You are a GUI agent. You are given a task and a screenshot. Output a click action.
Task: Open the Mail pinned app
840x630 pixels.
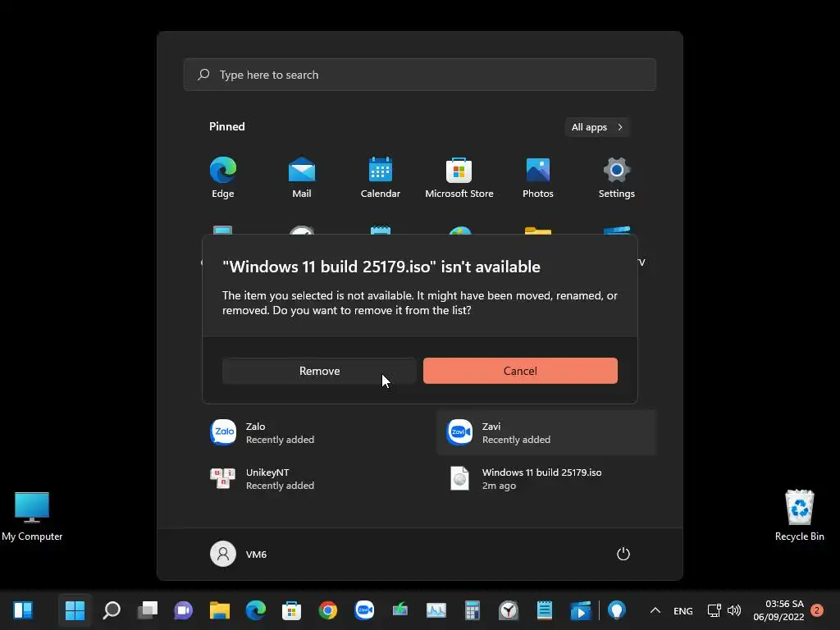click(302, 177)
